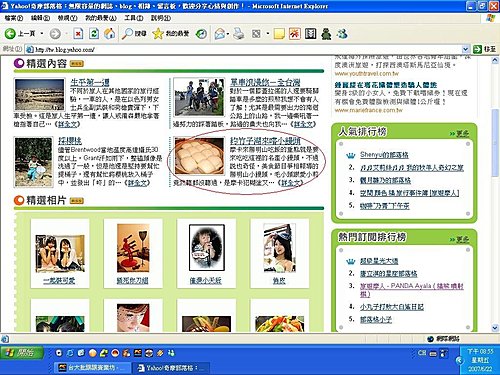Open the Back button history dropdown arrow

42,34
